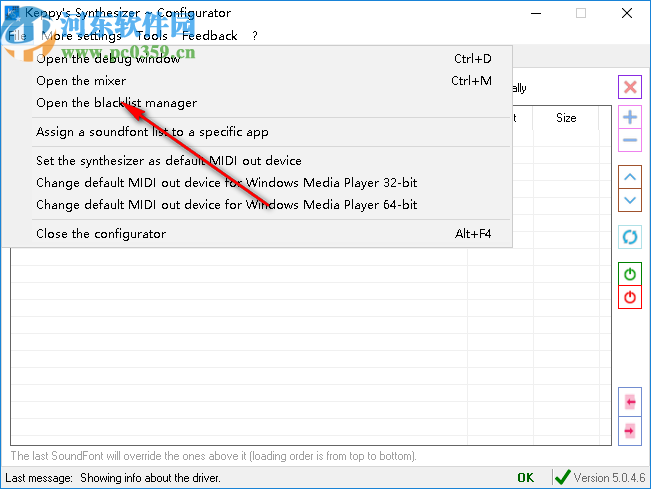Open the Tools menu
The width and height of the screenshot is (651, 489).
[x=152, y=36]
